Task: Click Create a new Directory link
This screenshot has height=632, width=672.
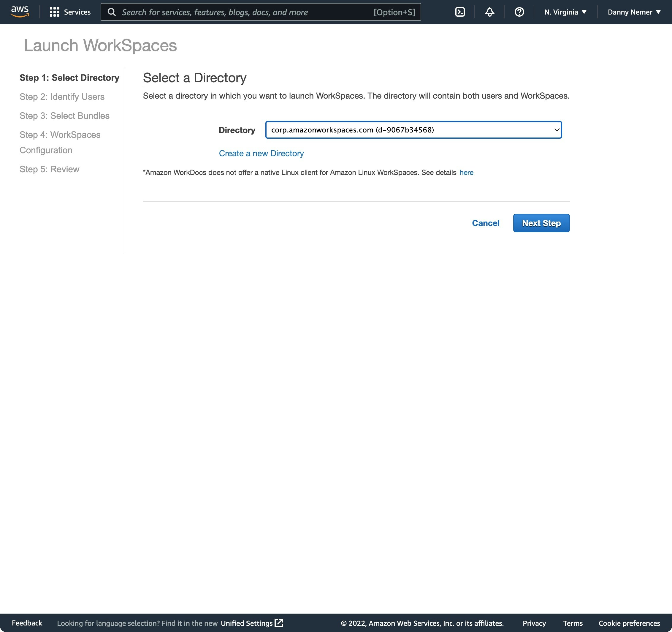Action: click(261, 154)
